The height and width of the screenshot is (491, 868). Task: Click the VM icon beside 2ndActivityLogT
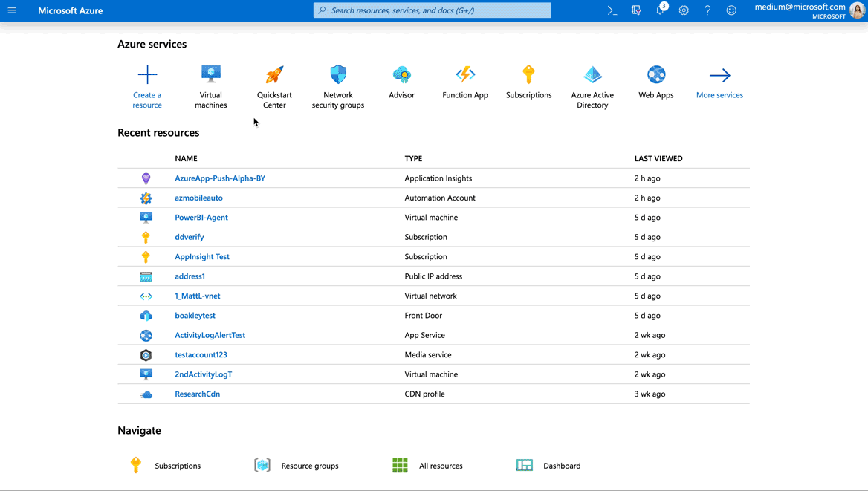(146, 374)
